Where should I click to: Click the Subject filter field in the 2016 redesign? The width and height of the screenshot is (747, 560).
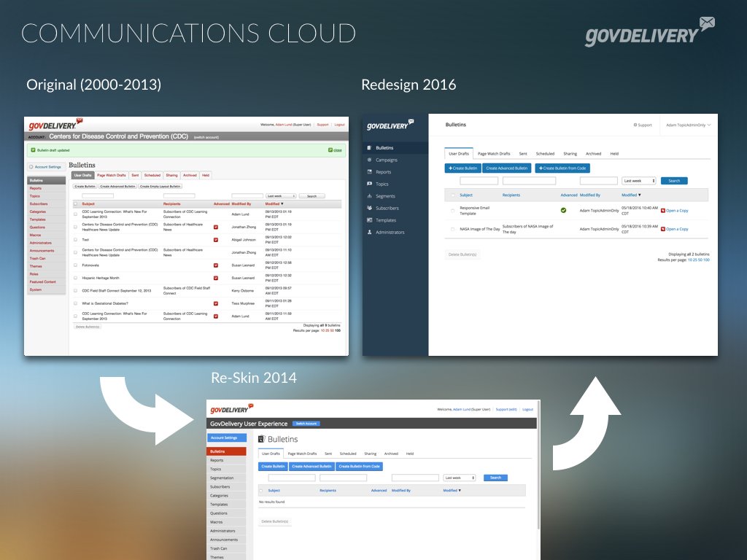click(x=479, y=181)
